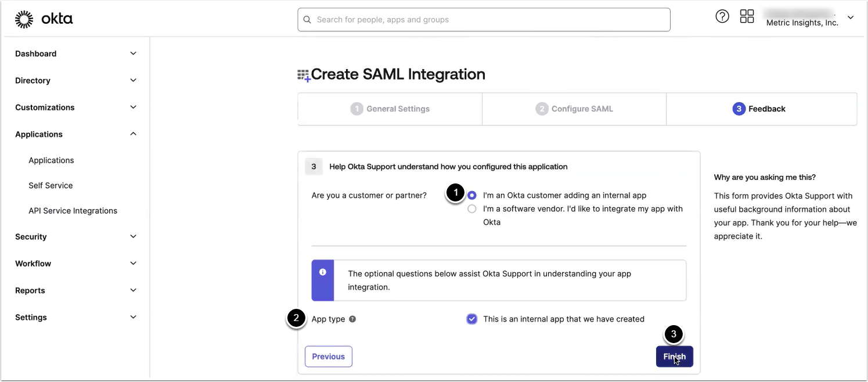
Task: Go to the Configure SAML step tab
Action: pyautogui.click(x=574, y=109)
